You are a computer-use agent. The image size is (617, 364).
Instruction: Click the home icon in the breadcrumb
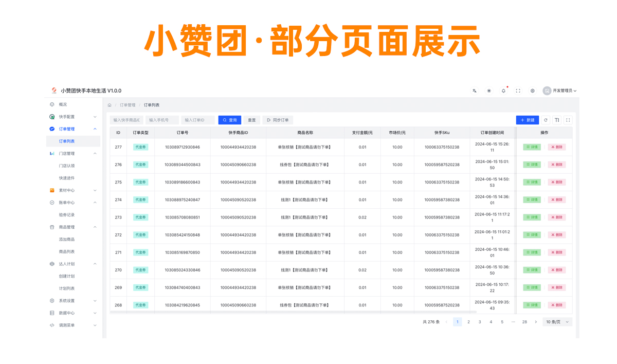pyautogui.click(x=110, y=105)
